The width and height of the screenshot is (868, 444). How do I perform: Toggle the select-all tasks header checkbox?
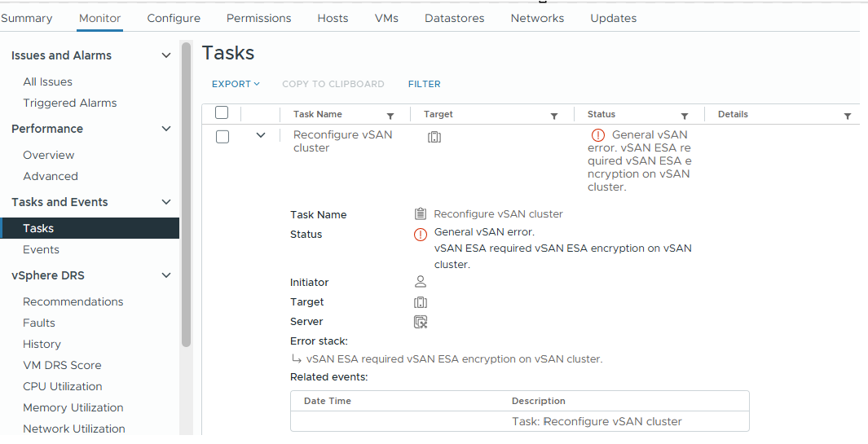click(x=222, y=113)
